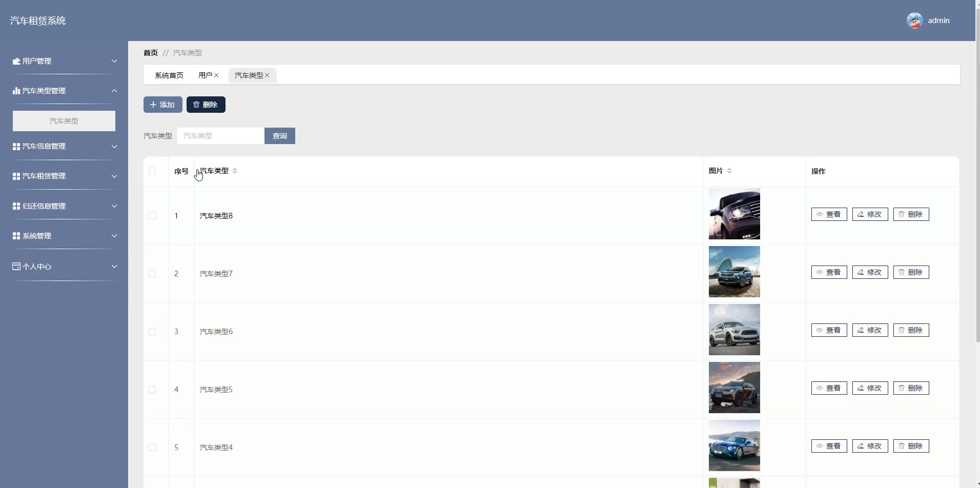Image resolution: width=980 pixels, height=488 pixels.
Task: Check the box for row 汽车类型8
Action: [152, 216]
